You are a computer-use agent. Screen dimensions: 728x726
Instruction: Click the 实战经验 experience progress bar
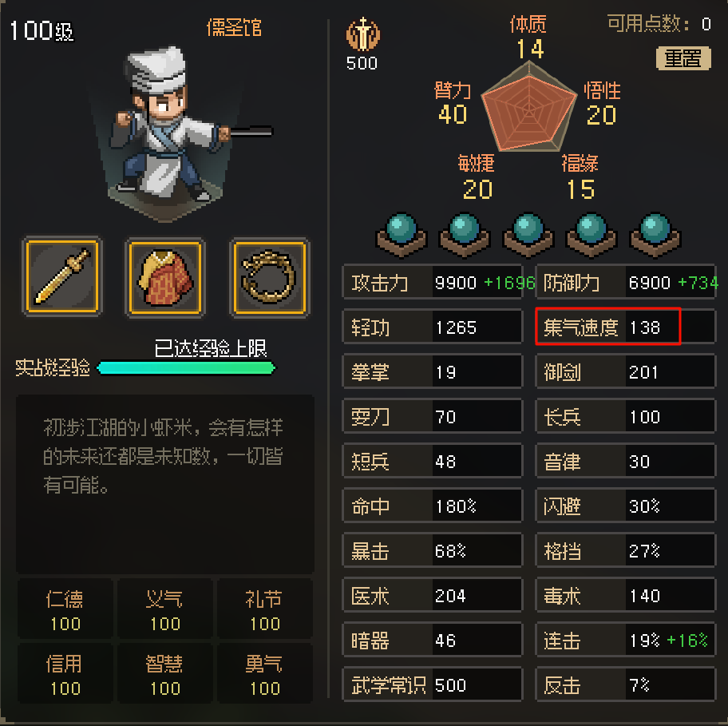coord(186,368)
